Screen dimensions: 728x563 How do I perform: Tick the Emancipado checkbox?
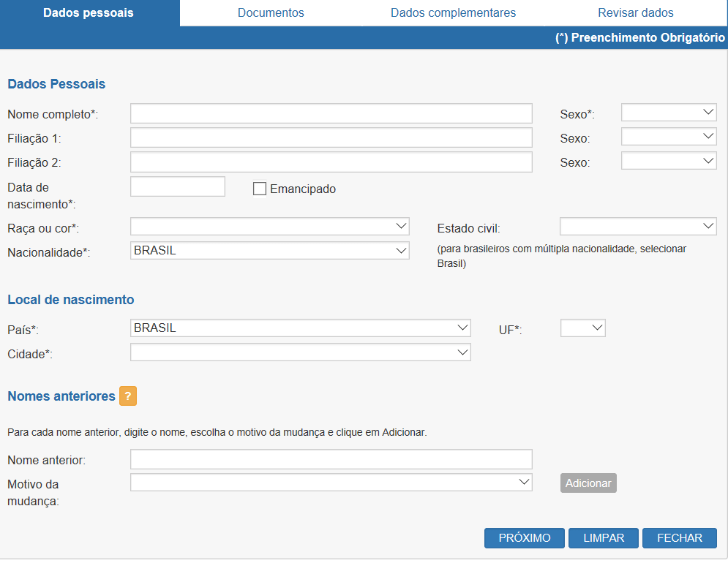260,189
